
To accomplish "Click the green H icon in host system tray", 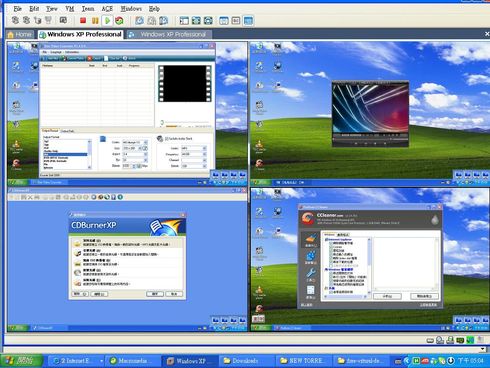I will [x=416, y=361].
